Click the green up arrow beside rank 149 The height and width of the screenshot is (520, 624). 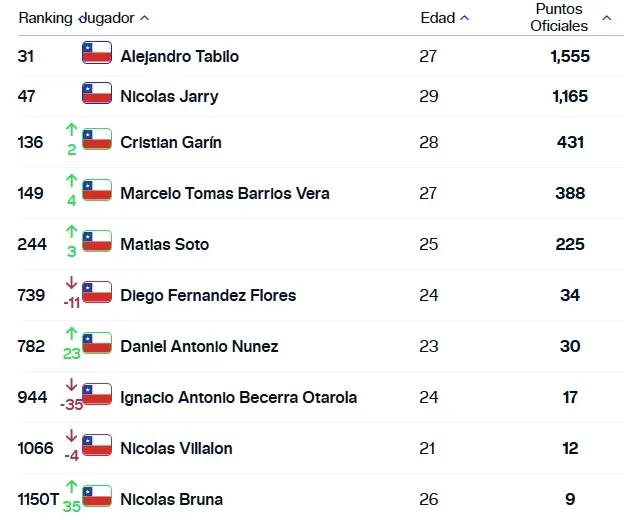click(71, 181)
